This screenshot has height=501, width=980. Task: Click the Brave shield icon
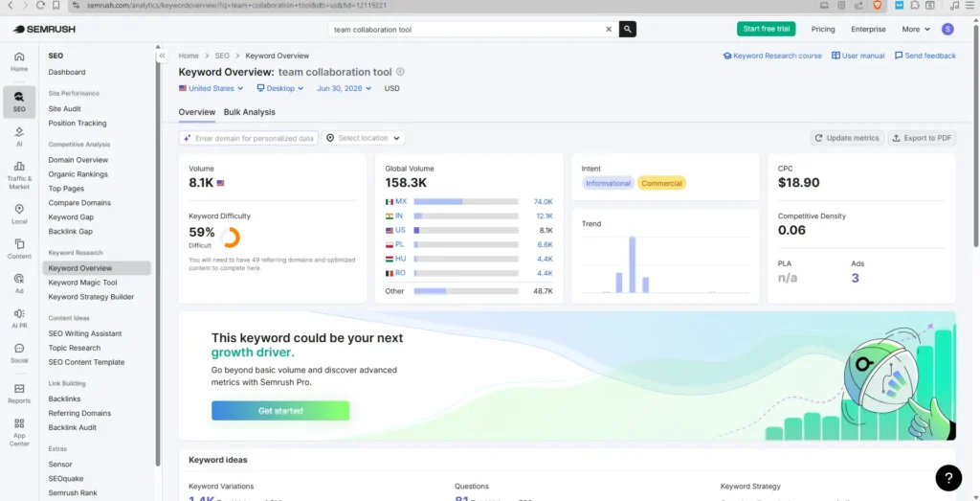point(878,5)
